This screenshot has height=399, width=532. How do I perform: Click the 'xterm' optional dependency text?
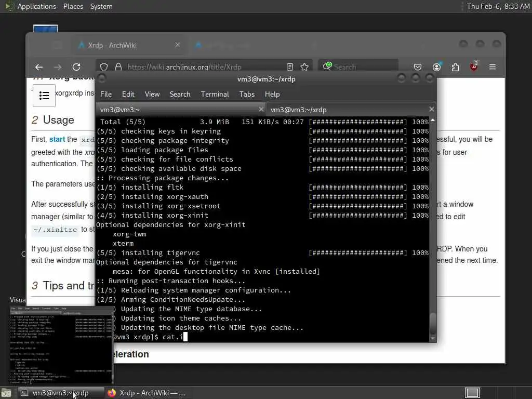123,243
